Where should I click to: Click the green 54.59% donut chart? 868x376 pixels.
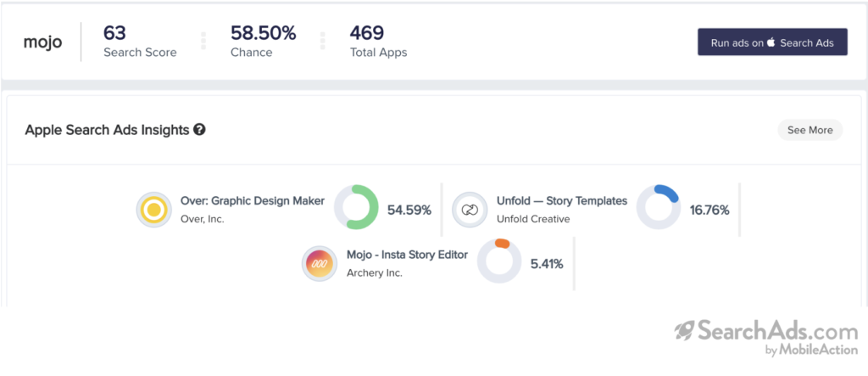coord(356,207)
